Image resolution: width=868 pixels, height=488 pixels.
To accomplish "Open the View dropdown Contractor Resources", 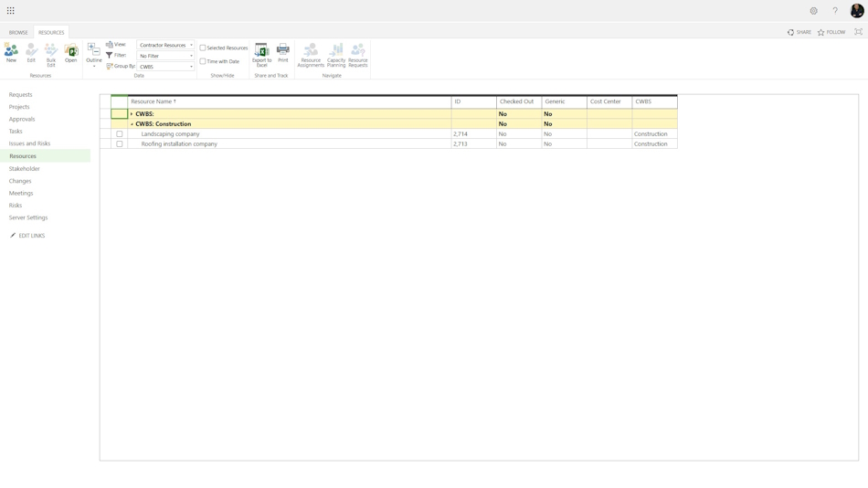I will 165,45.
